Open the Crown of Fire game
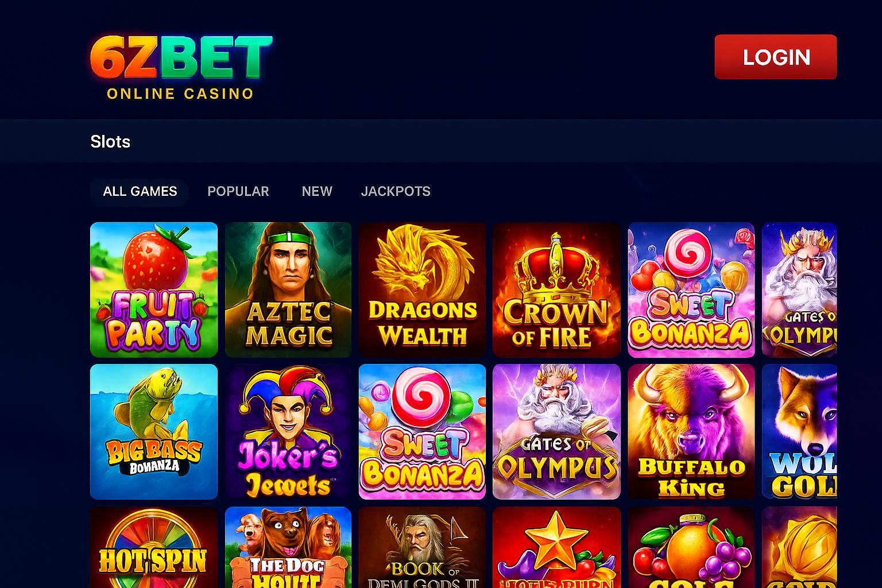The height and width of the screenshot is (588, 882). click(x=556, y=289)
